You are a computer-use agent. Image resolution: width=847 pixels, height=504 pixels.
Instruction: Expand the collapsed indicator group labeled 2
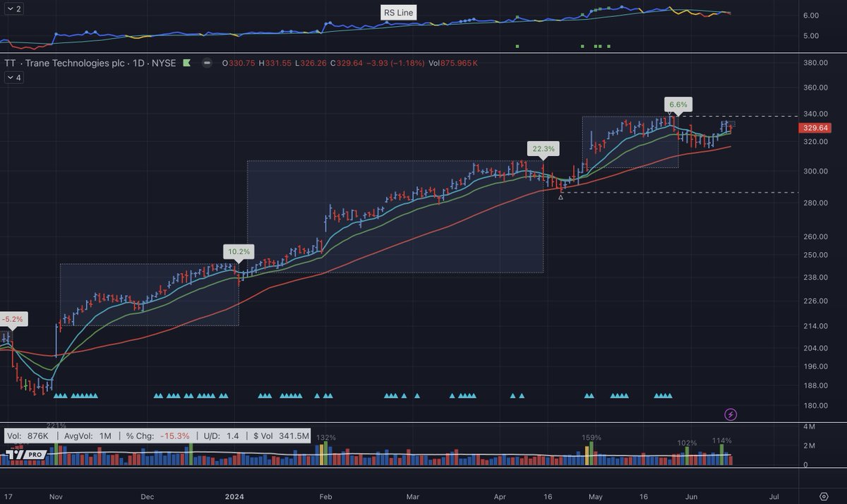coord(13,9)
